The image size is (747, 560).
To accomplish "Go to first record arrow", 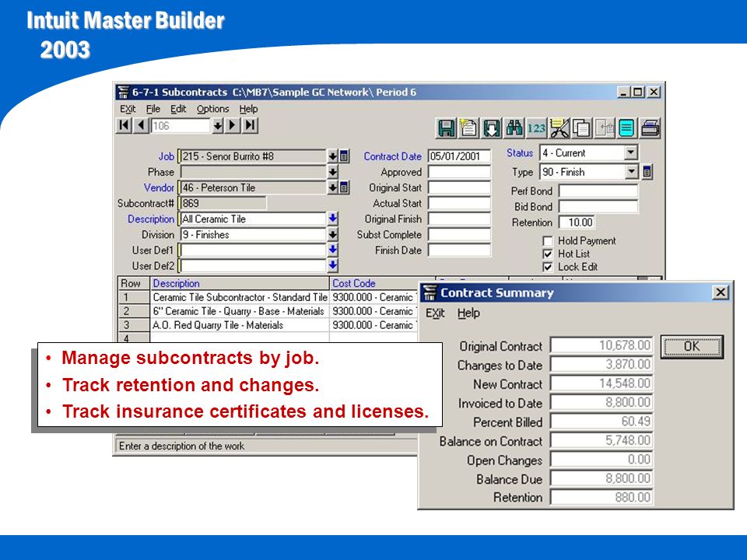I will pyautogui.click(x=124, y=125).
